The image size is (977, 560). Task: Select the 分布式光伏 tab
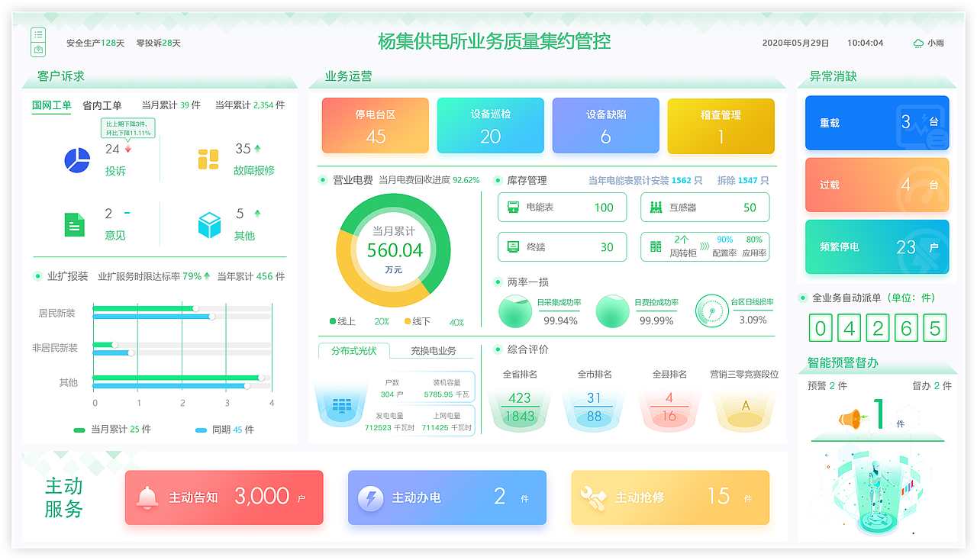tap(354, 351)
